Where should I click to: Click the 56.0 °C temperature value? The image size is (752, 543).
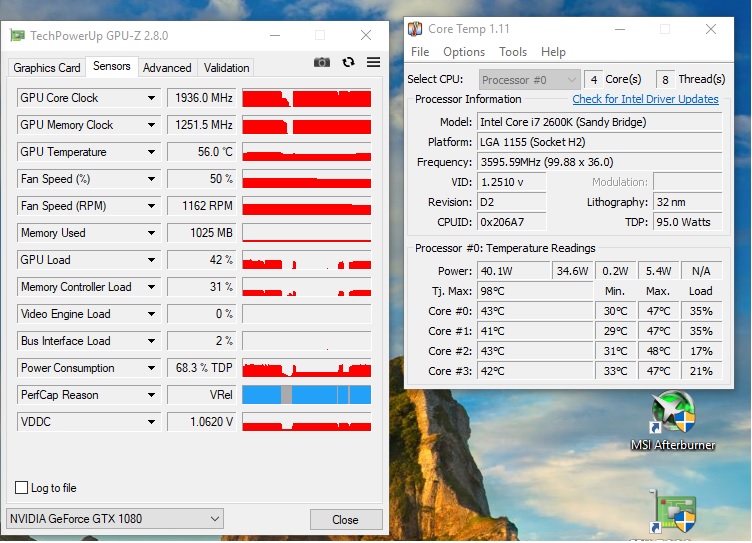click(x=202, y=152)
